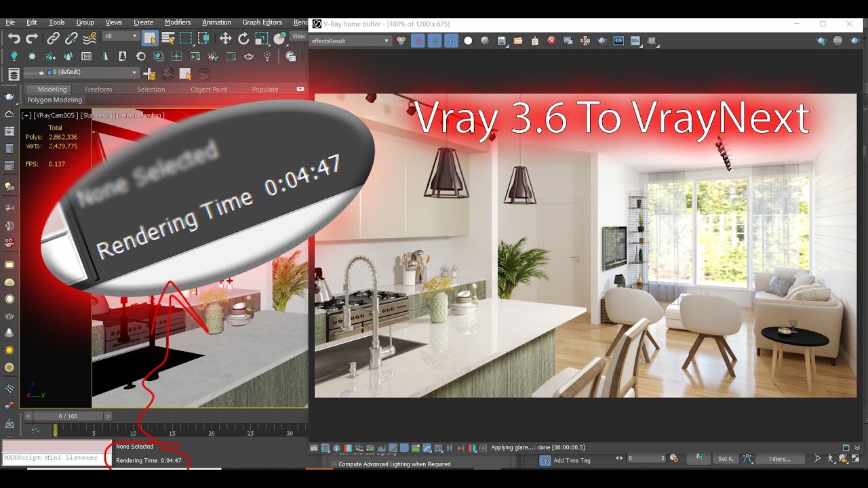Switch to the Populate ribbon tab
The height and width of the screenshot is (488, 868).
265,89
